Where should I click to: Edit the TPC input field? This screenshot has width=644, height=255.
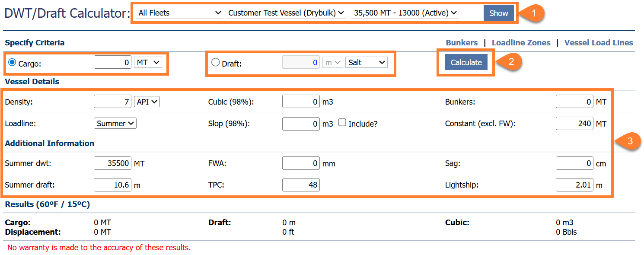pos(301,185)
